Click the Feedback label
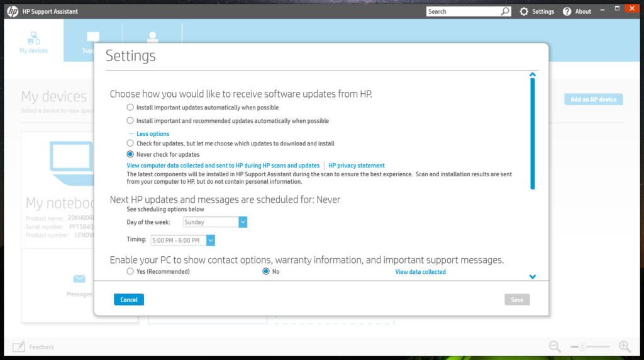The width and height of the screenshot is (644, 360). [x=42, y=347]
